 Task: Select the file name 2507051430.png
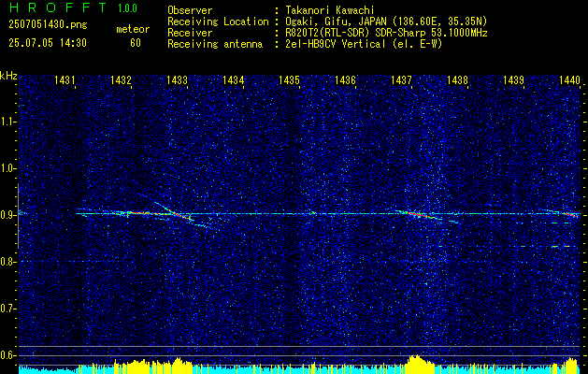[x=48, y=25]
